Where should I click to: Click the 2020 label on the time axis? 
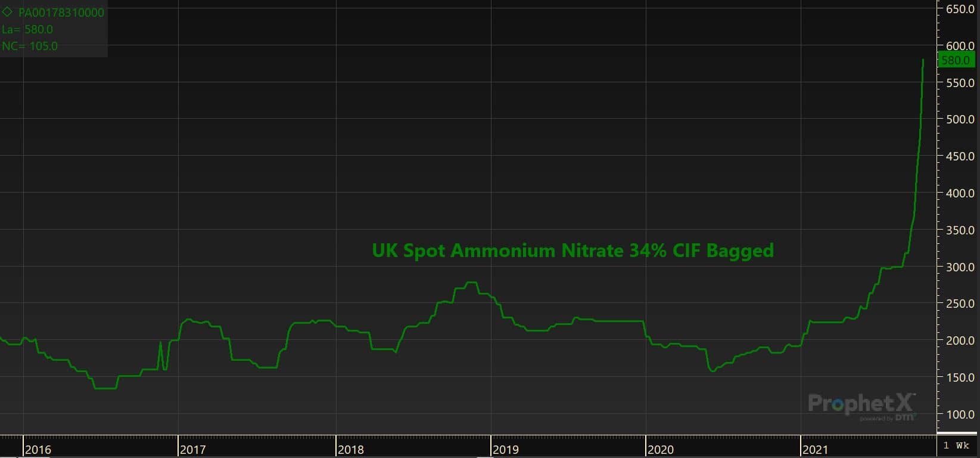coord(661,450)
